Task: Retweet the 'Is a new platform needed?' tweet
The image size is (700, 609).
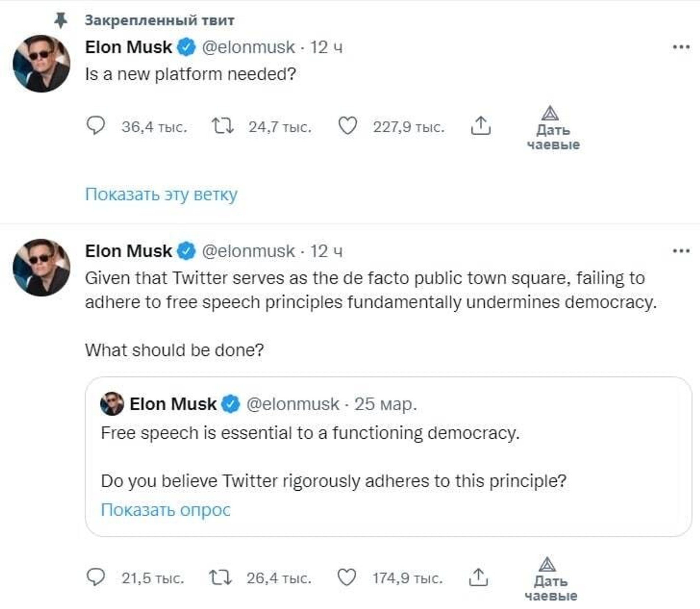Action: 222,126
